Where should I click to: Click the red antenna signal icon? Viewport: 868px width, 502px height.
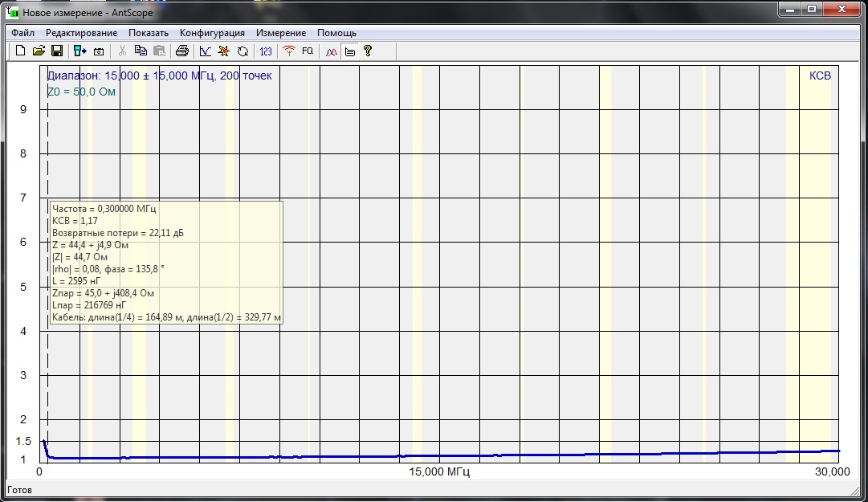coord(289,51)
